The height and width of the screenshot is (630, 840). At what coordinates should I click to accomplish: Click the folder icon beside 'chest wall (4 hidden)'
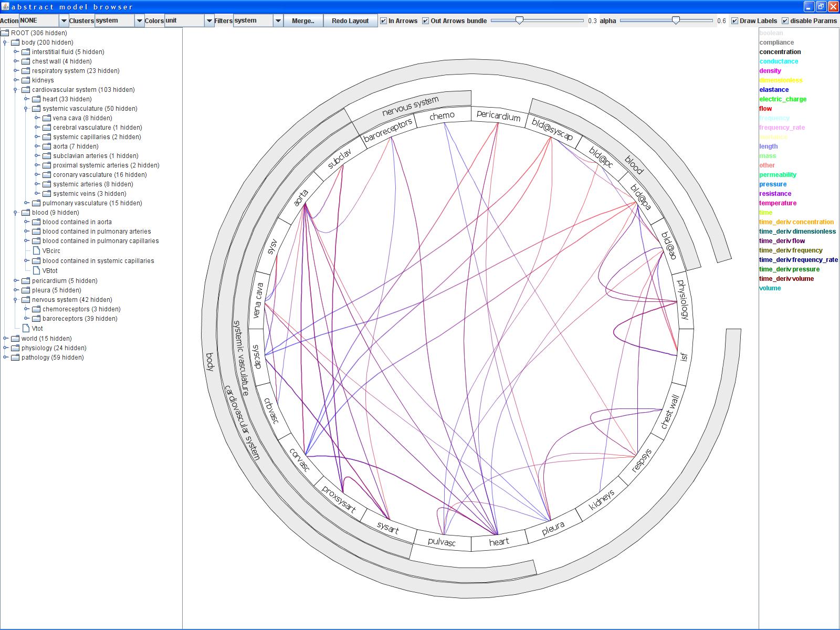coord(26,61)
